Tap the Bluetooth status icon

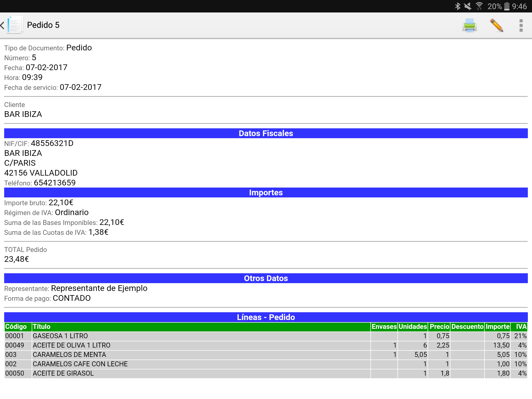point(457,6)
